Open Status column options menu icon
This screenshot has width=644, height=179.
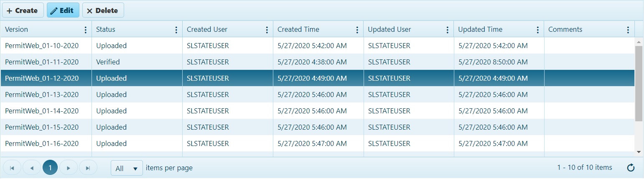pos(176,30)
